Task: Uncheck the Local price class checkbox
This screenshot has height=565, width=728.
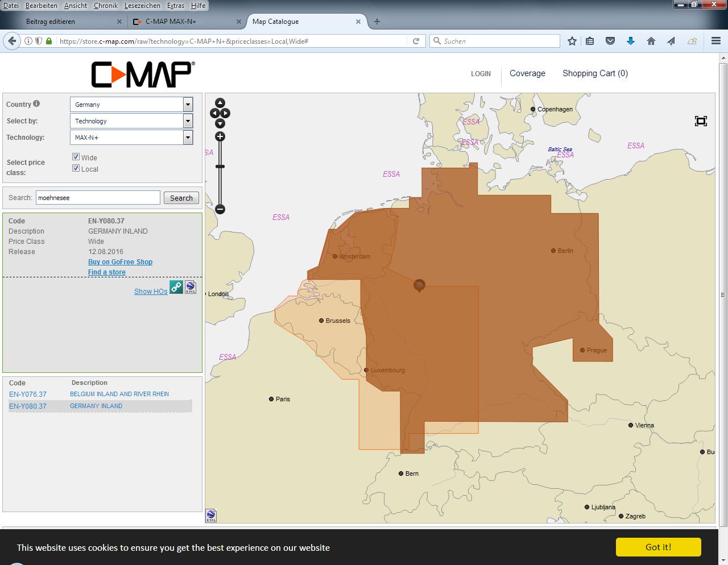Action: (x=76, y=168)
